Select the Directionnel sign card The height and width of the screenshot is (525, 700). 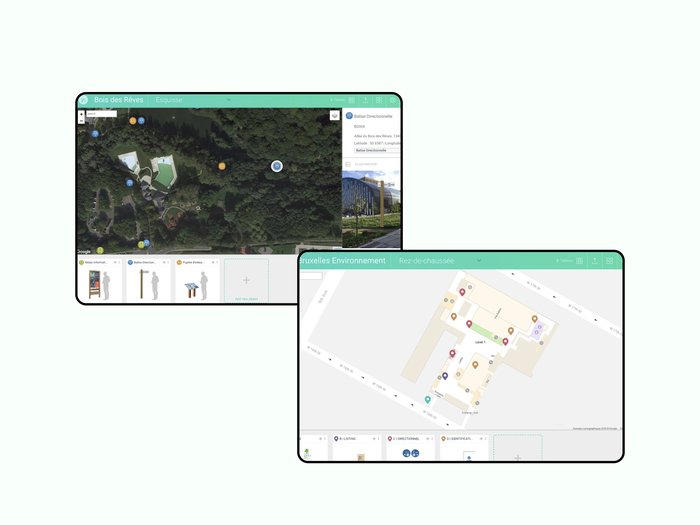[x=411, y=448]
